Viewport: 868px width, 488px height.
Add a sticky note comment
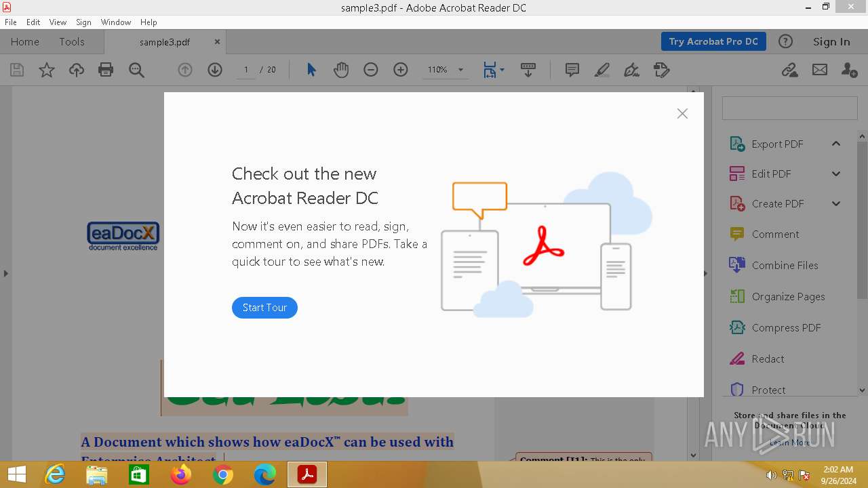(x=572, y=70)
